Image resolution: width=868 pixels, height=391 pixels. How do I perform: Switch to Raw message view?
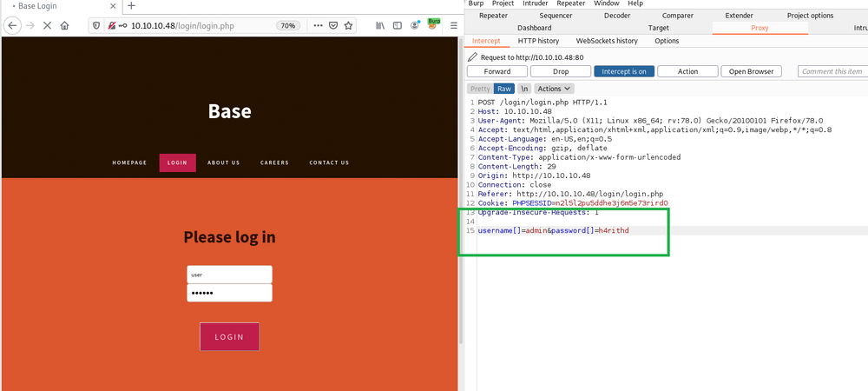click(x=504, y=89)
